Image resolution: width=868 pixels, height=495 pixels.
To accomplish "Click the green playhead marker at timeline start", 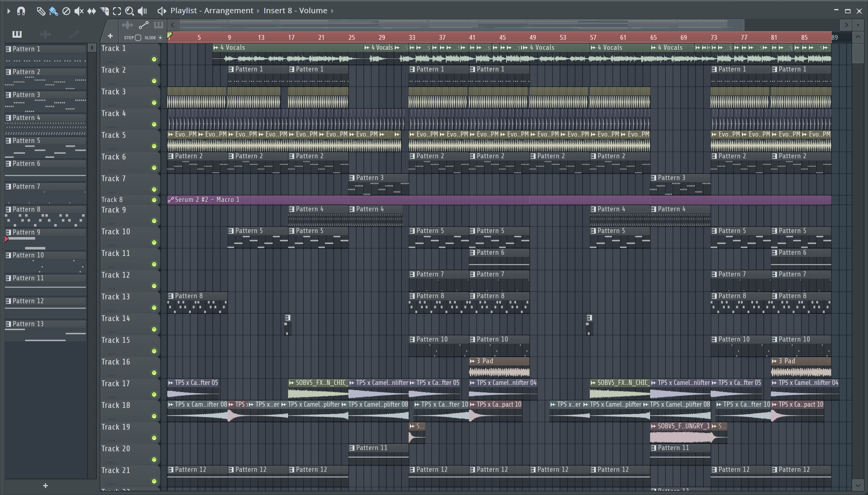I will (169, 35).
